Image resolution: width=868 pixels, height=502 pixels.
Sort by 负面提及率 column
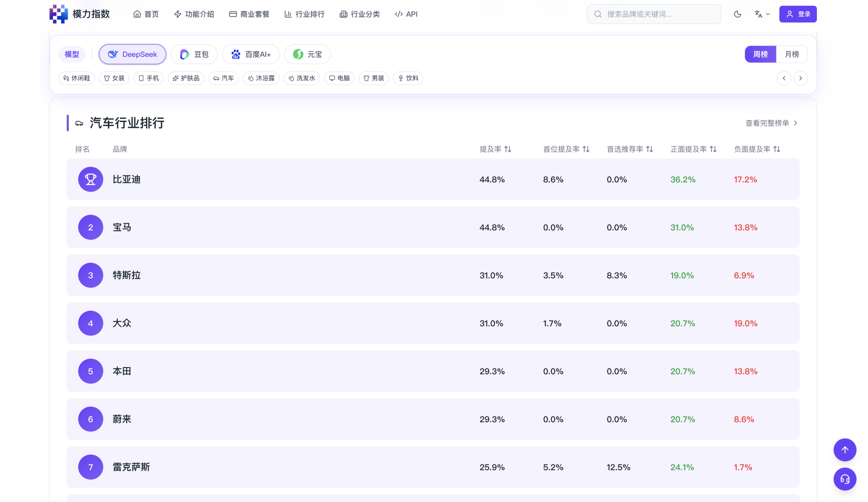[x=757, y=149]
